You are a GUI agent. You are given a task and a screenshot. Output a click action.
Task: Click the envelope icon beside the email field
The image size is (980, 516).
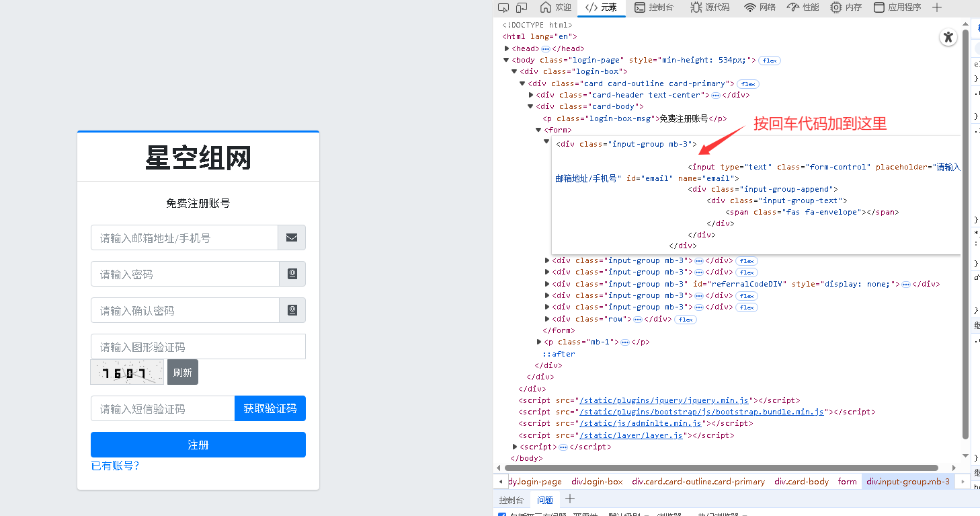pyautogui.click(x=292, y=237)
